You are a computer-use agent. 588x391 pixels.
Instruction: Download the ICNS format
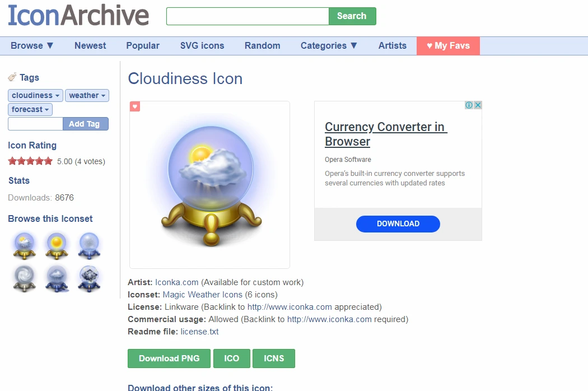[274, 359]
